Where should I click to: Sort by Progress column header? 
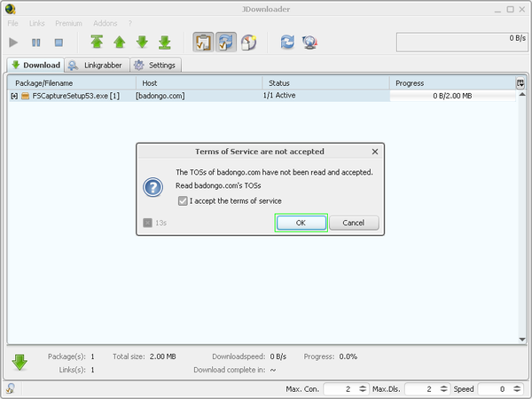(452, 83)
